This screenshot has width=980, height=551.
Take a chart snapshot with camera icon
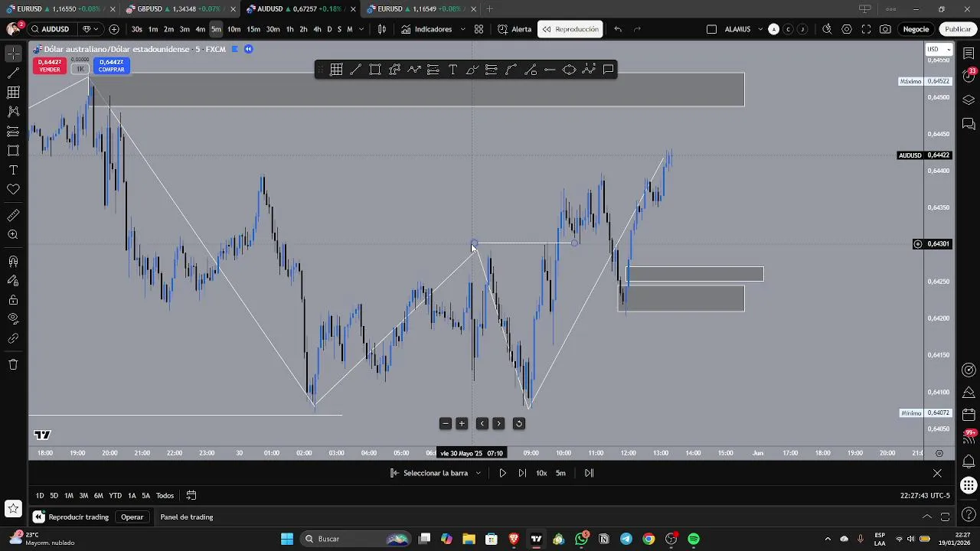click(885, 29)
